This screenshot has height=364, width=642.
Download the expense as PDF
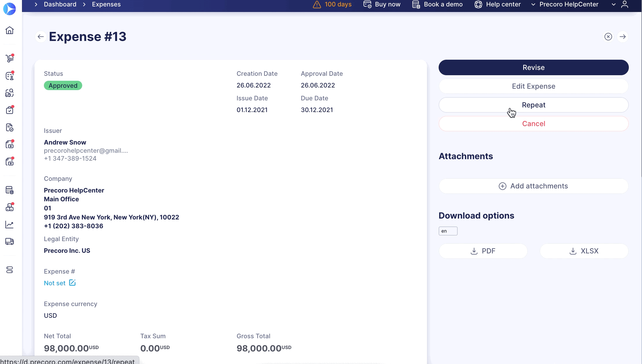point(483,251)
